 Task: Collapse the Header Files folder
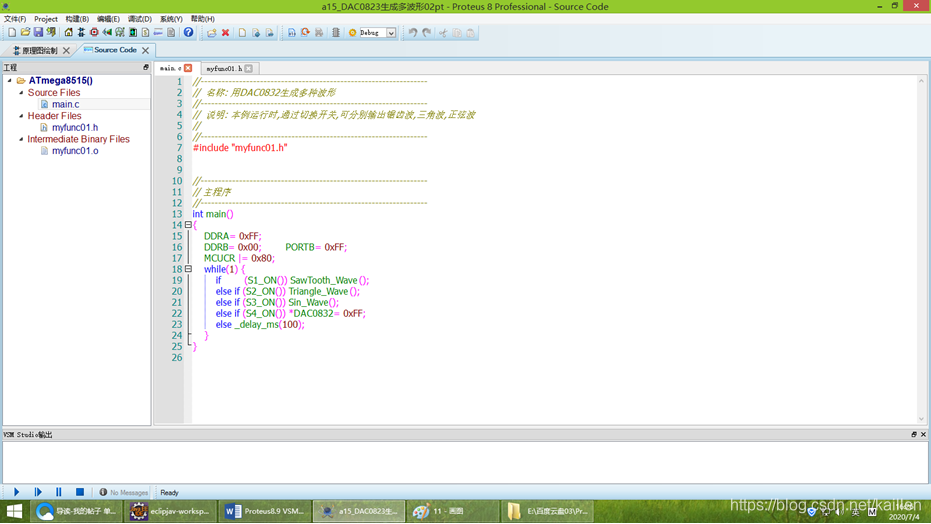21,116
